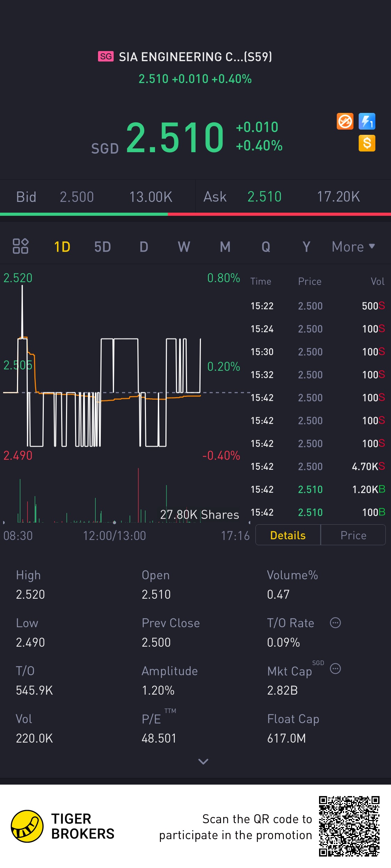Tap the 15:32 trade row
The height and width of the screenshot is (868, 391).
pyautogui.click(x=318, y=375)
